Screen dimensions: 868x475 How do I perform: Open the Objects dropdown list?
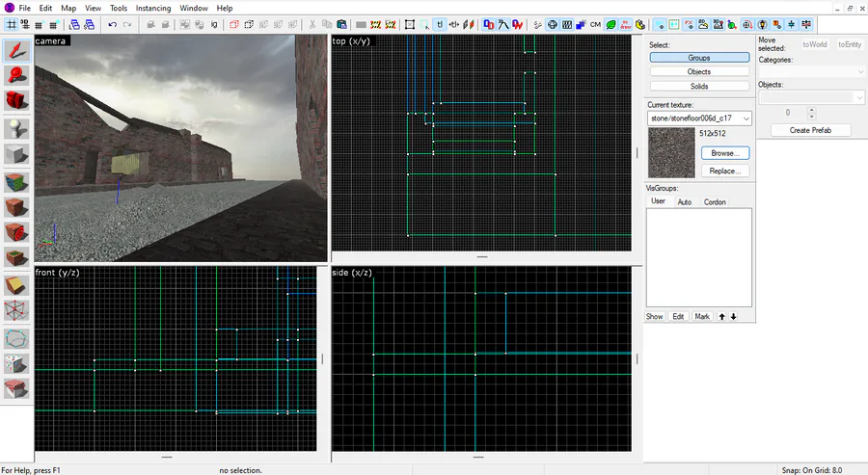[x=812, y=97]
